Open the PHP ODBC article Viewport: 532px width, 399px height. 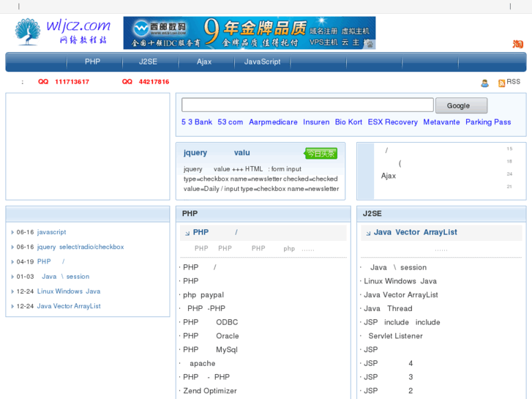pos(210,322)
